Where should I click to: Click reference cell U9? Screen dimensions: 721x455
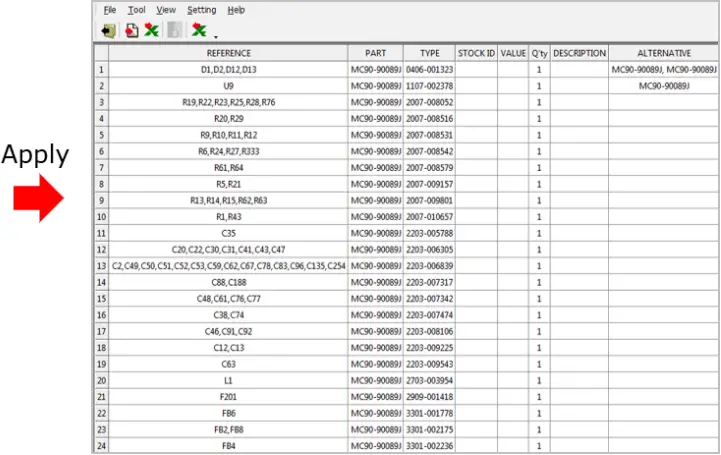click(x=229, y=86)
